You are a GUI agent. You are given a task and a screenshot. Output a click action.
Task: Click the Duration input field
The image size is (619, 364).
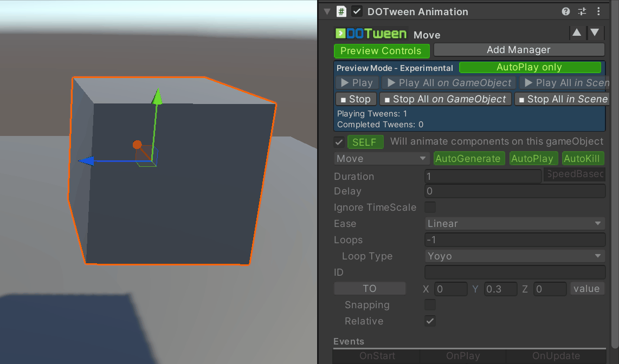pyautogui.click(x=483, y=176)
